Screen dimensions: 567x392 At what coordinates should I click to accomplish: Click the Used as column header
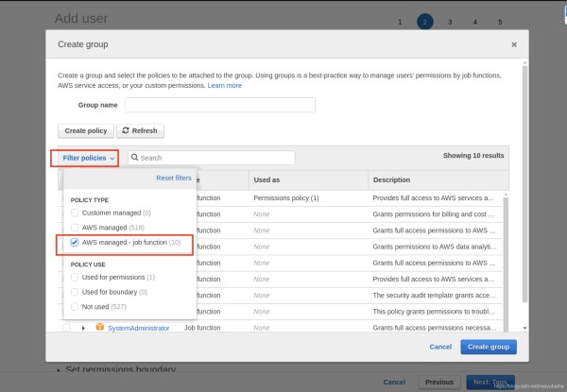tap(266, 179)
